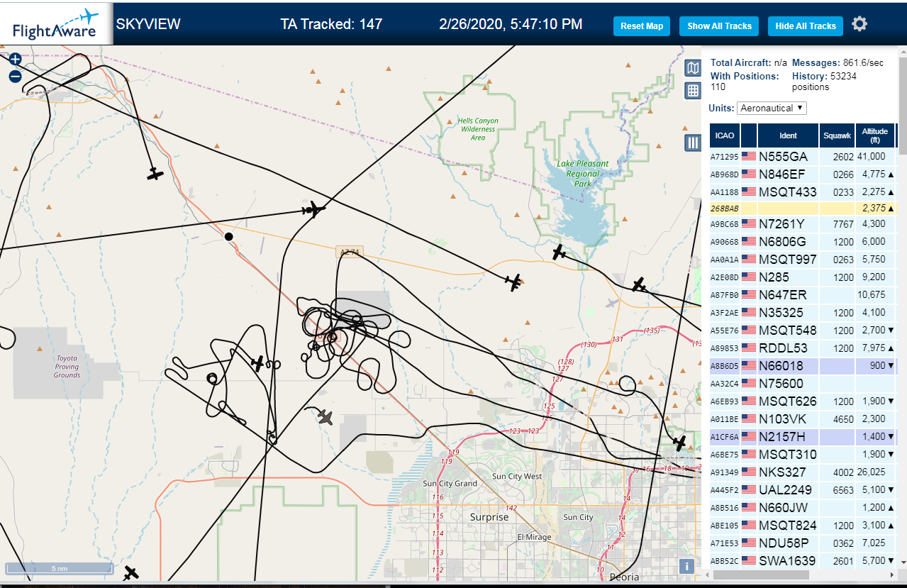Select the N103VK aircraft row
This screenshot has width=907, height=588.
(x=803, y=418)
